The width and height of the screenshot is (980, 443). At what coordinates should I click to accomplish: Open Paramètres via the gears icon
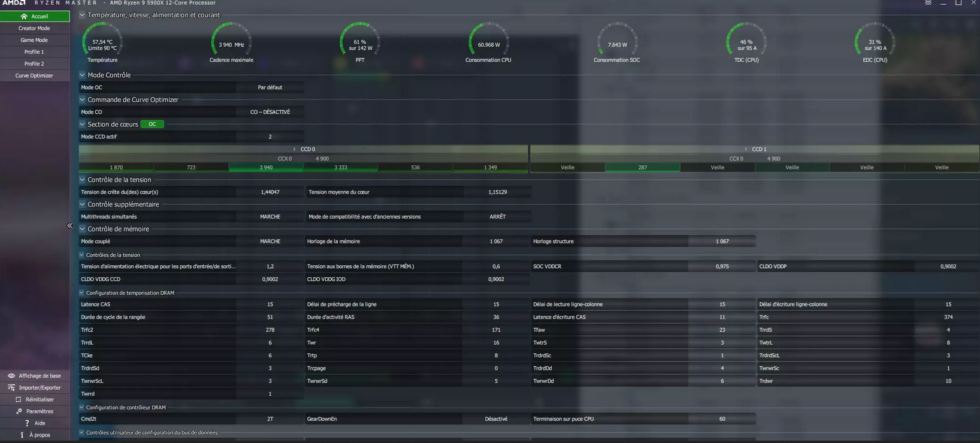(x=19, y=411)
